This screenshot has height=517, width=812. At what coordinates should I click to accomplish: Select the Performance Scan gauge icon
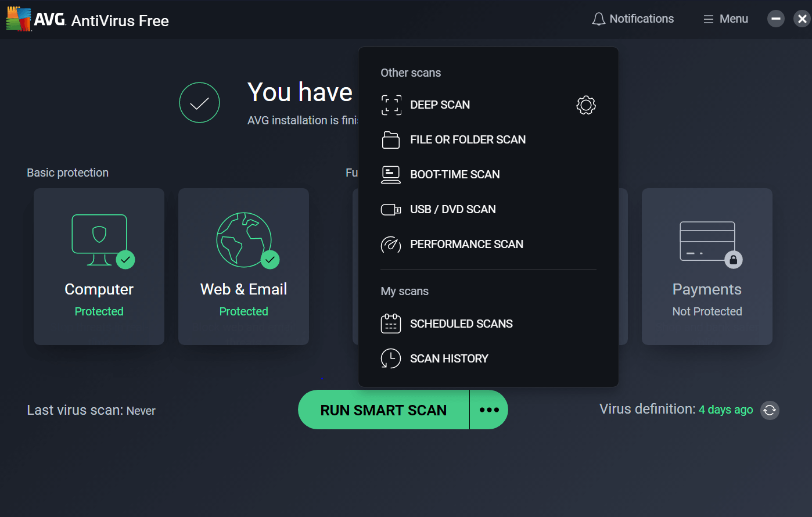pos(391,245)
